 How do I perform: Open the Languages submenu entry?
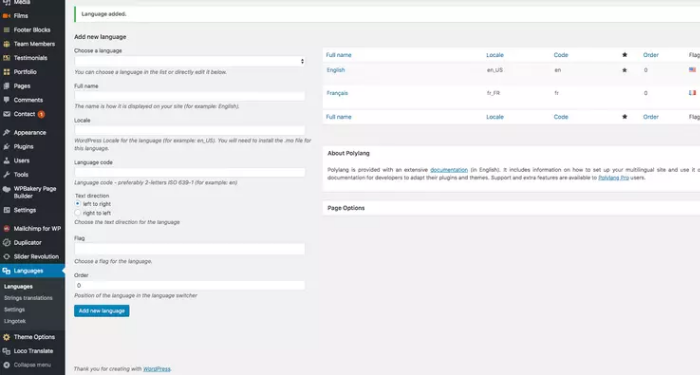[18, 287]
